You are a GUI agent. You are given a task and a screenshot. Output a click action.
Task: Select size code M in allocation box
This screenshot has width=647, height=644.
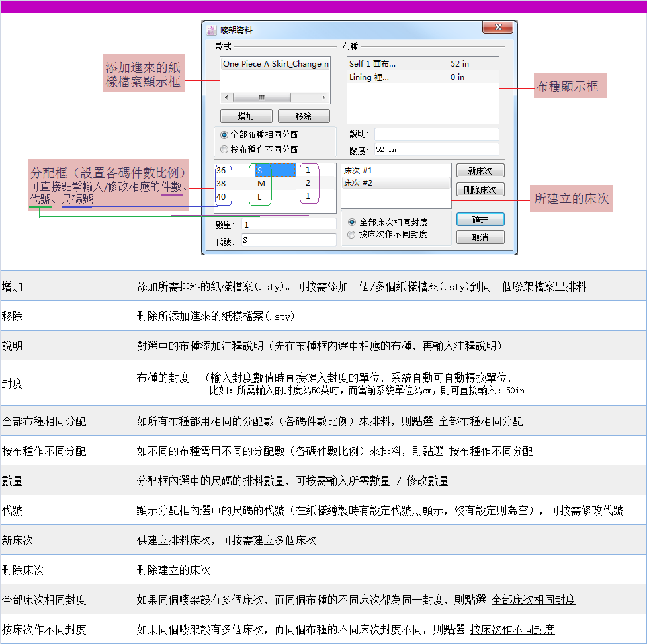(261, 183)
